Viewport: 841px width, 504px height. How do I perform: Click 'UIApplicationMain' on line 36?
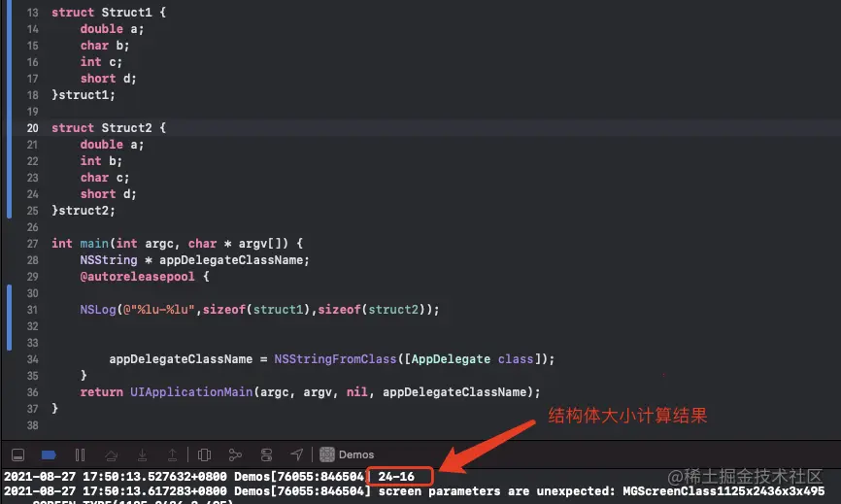click(x=191, y=392)
